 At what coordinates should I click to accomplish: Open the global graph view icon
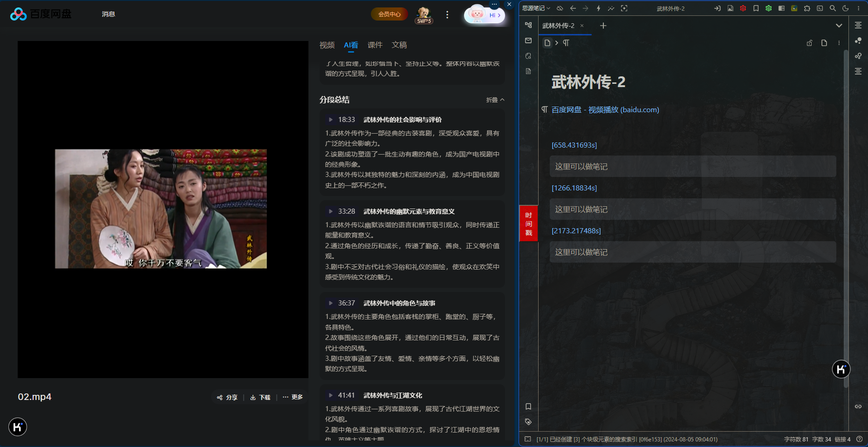click(858, 41)
